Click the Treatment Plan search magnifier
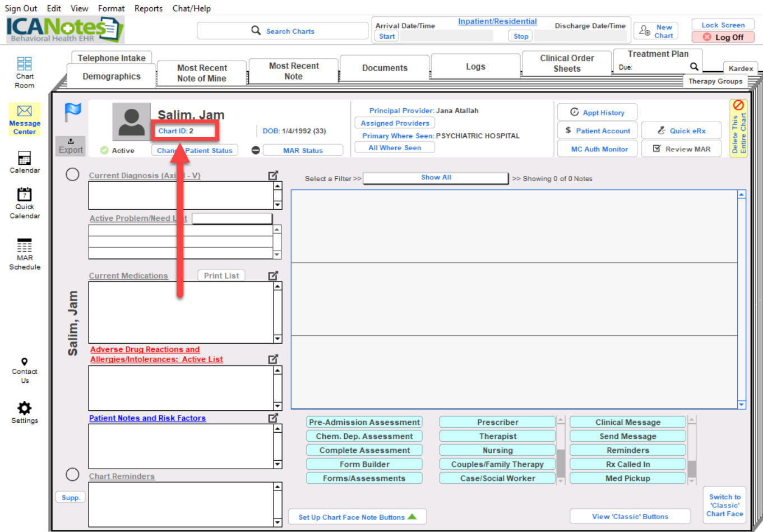Image resolution: width=763 pixels, height=532 pixels. 694,67
